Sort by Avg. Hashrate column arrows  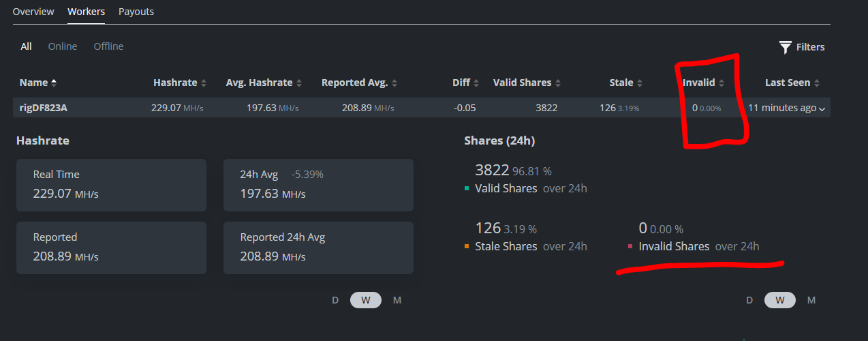pyautogui.click(x=299, y=83)
